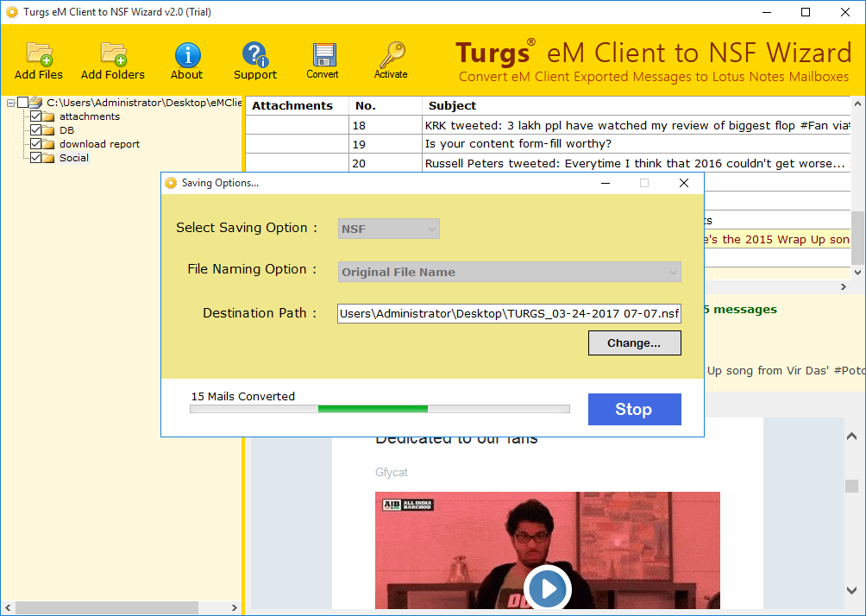This screenshot has width=866, height=616.
Task: Open the Support help icon
Action: (254, 54)
